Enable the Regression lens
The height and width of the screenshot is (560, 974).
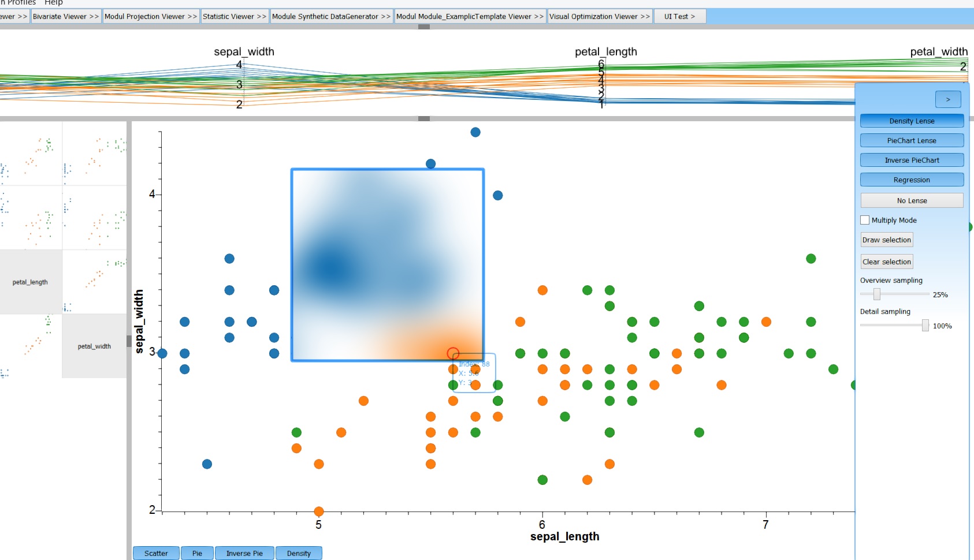[912, 180]
